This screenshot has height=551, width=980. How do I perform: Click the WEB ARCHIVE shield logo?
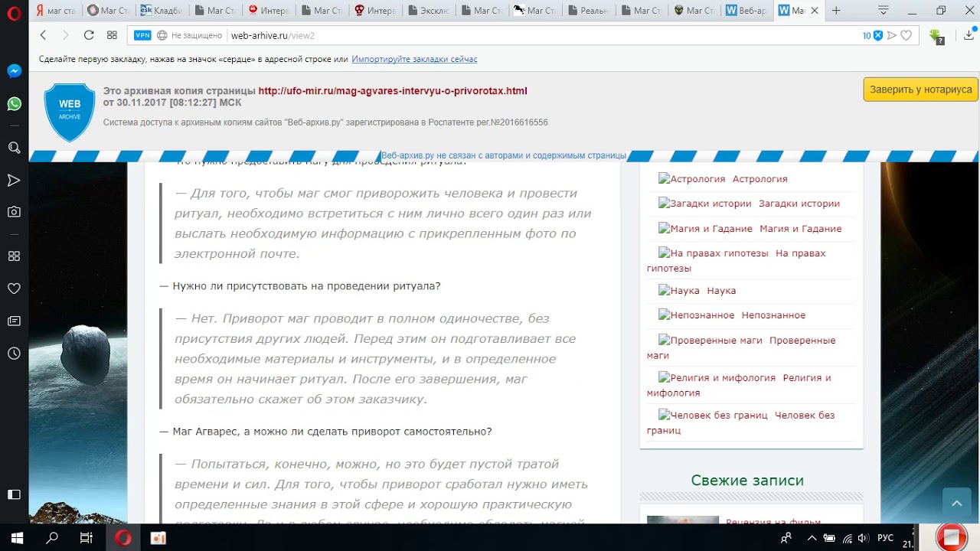70,112
